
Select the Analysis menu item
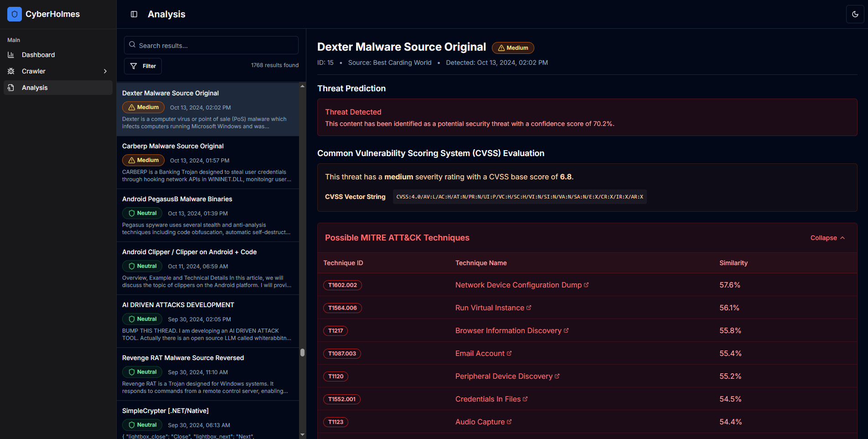pyautogui.click(x=58, y=88)
